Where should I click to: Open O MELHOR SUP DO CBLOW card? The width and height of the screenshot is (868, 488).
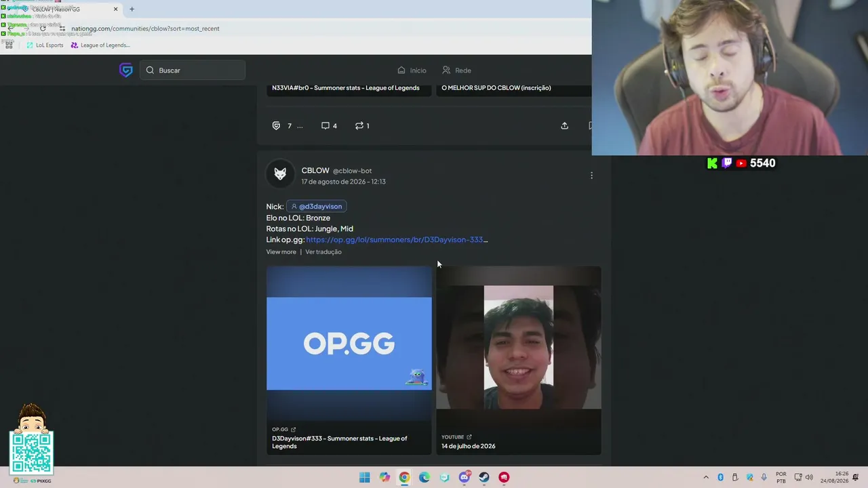click(x=496, y=88)
